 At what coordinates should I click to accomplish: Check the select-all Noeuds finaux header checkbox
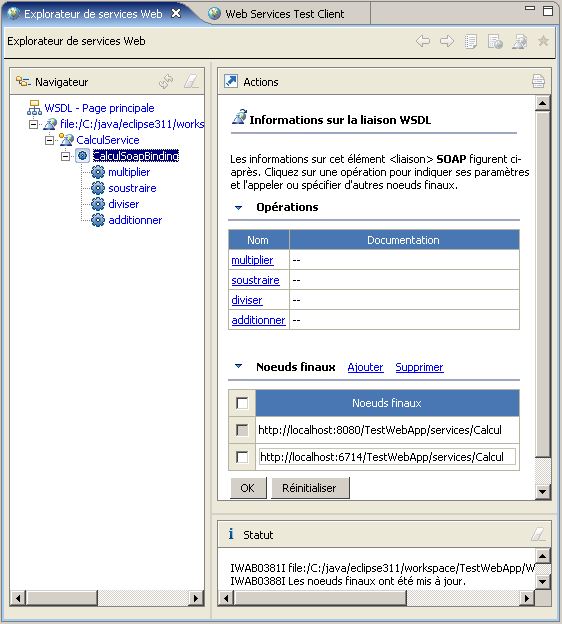[242, 403]
